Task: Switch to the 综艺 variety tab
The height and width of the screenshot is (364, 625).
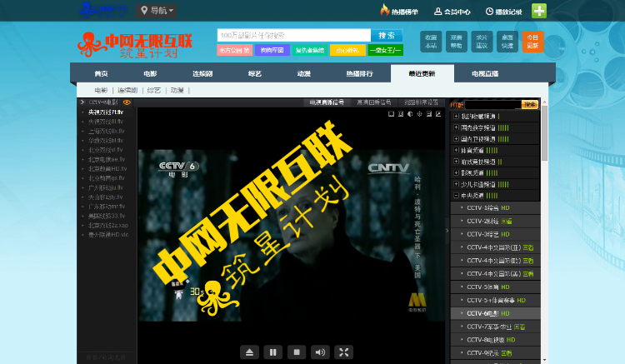Action: point(255,73)
